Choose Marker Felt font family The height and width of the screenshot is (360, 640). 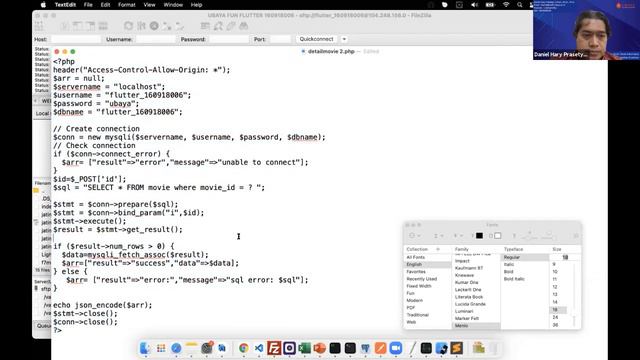(467, 318)
